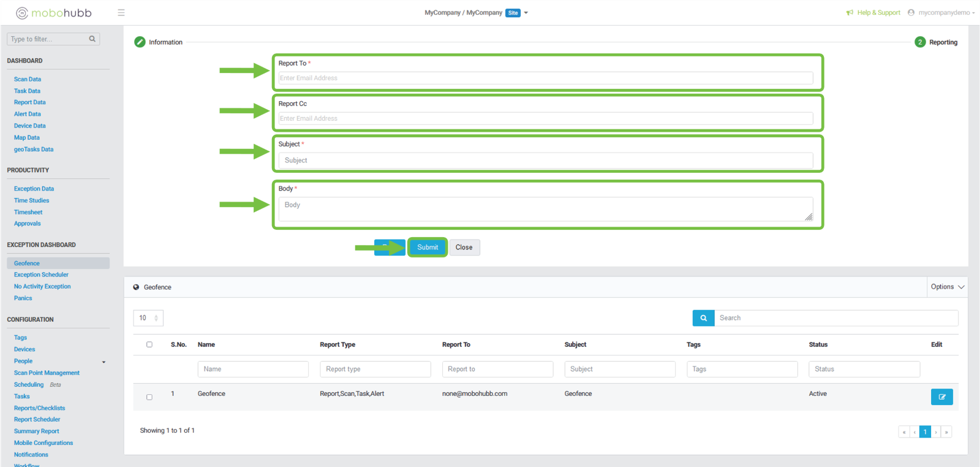Click the Report To email field
Image resolution: width=980 pixels, height=467 pixels.
click(546, 78)
